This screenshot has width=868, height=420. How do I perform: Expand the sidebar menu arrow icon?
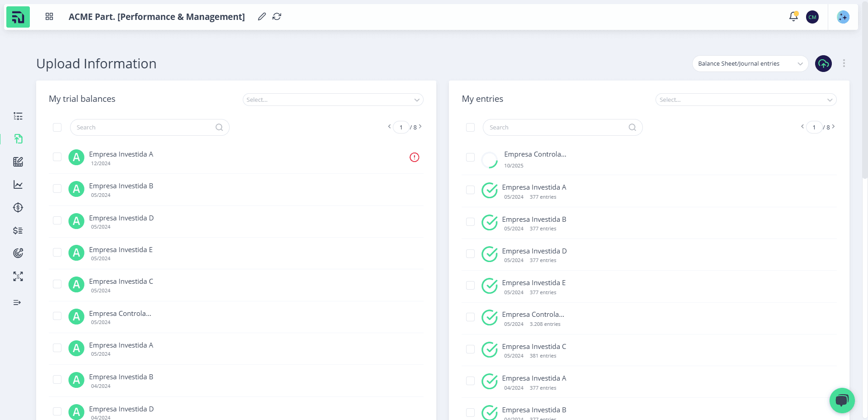pyautogui.click(x=17, y=303)
